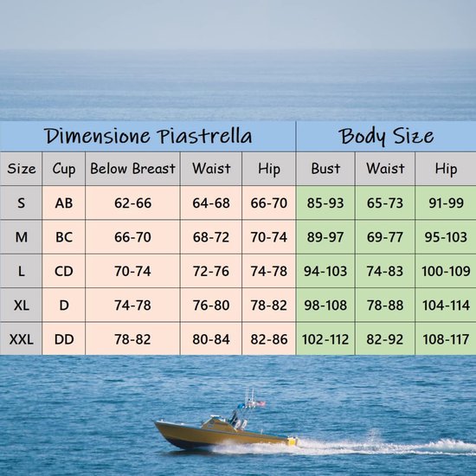Select the Cup column header
This screenshot has height=476, width=476.
pyautogui.click(x=64, y=169)
